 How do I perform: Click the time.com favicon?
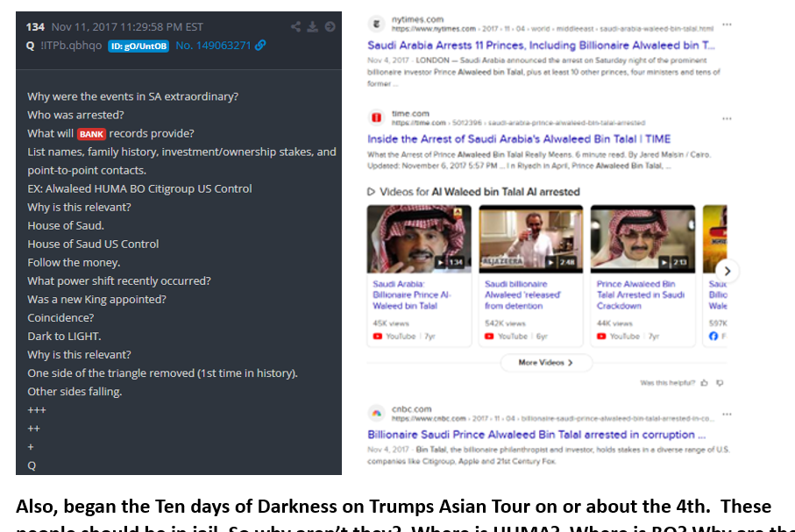pos(376,117)
